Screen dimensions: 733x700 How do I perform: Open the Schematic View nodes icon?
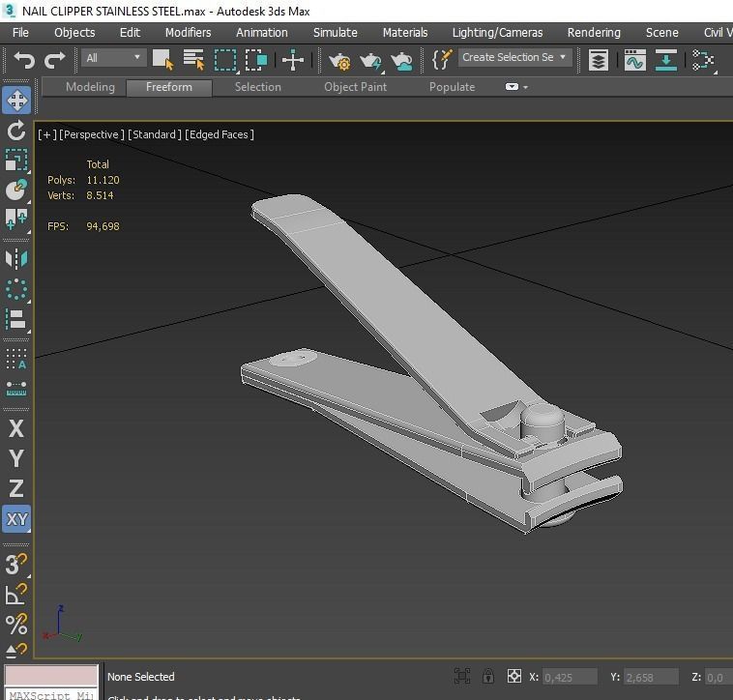pyautogui.click(x=703, y=60)
